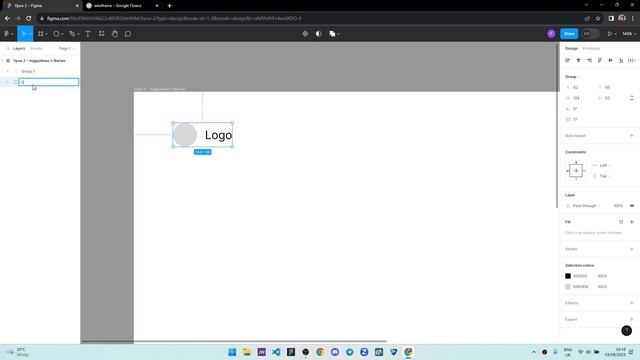This screenshot has width=640, height=360.
Task: Open the zoom level dropdown
Action: tap(629, 34)
